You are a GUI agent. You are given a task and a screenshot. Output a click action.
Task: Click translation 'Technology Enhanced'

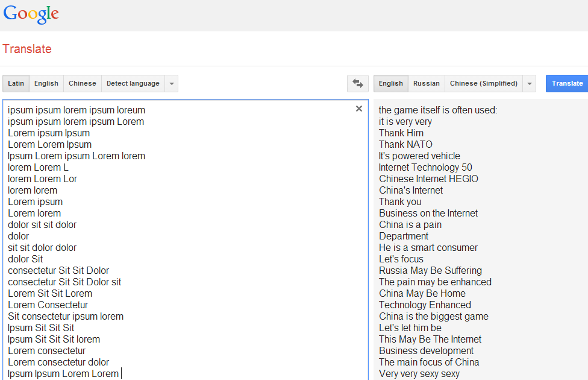(425, 305)
